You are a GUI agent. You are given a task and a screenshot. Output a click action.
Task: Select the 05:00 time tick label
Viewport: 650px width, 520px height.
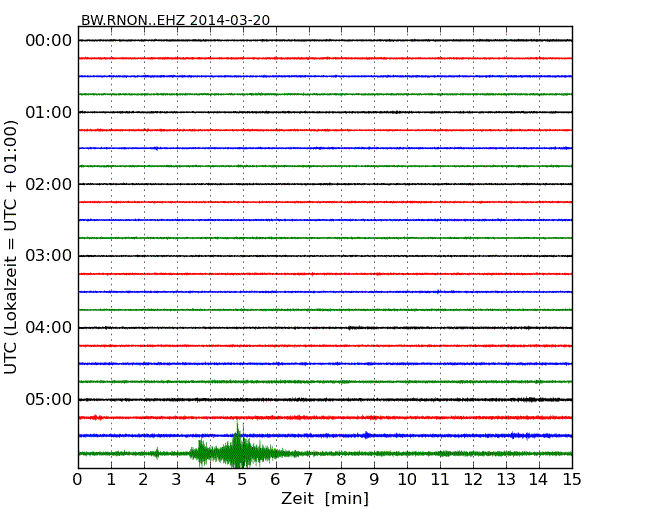(49, 399)
